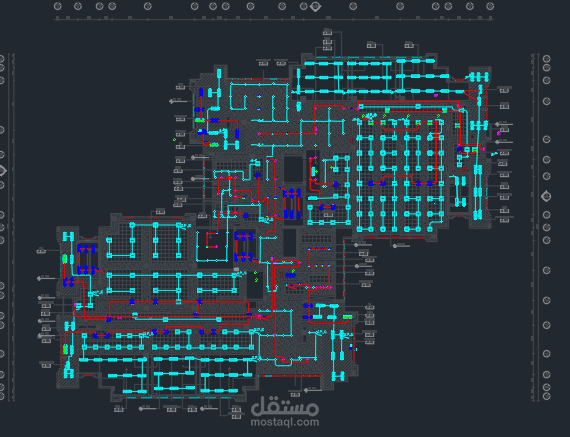
Task: Select the diamond-shaped grid marker in the right axis column
Action: point(546,196)
